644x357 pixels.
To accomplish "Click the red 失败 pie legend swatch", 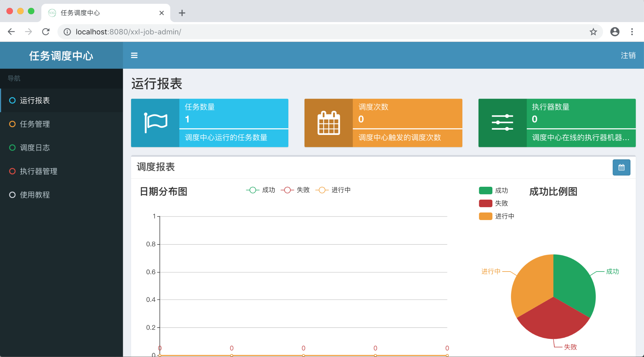I will [485, 203].
